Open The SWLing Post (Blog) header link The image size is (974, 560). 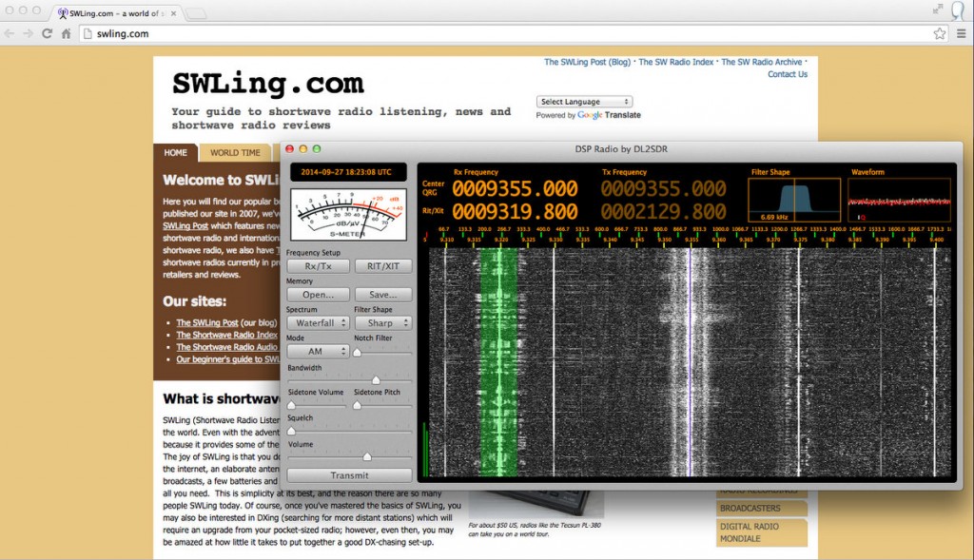coord(587,62)
